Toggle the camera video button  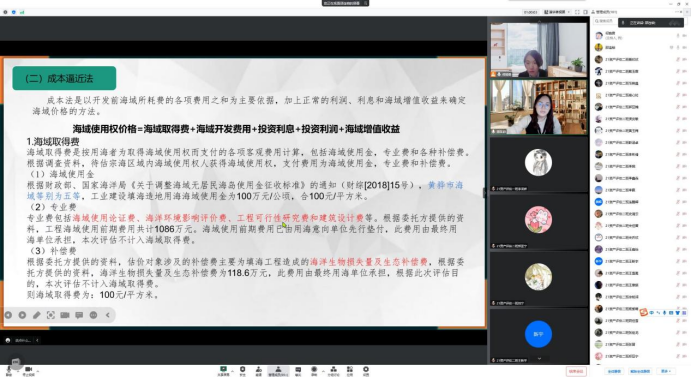[28, 371]
